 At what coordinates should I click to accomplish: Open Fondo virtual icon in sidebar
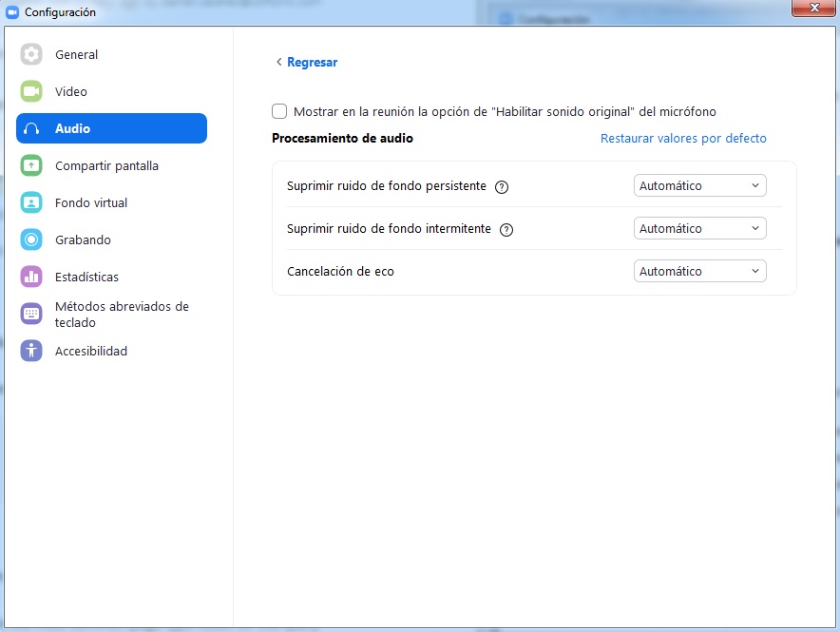pos(31,203)
